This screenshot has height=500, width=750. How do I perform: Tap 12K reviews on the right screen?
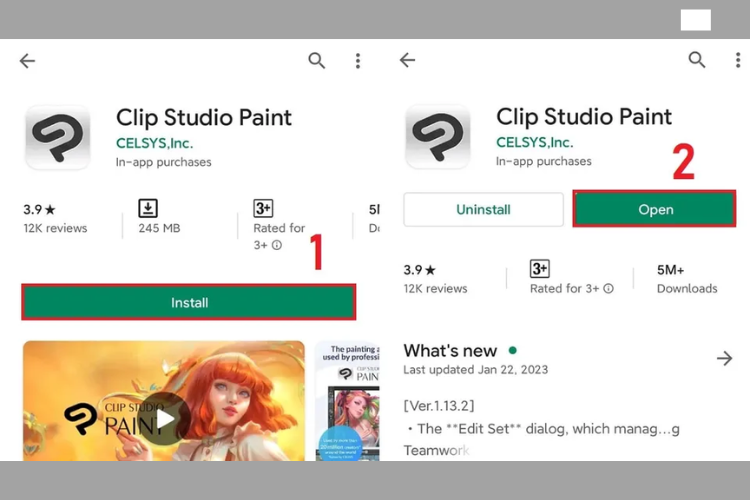(435, 289)
